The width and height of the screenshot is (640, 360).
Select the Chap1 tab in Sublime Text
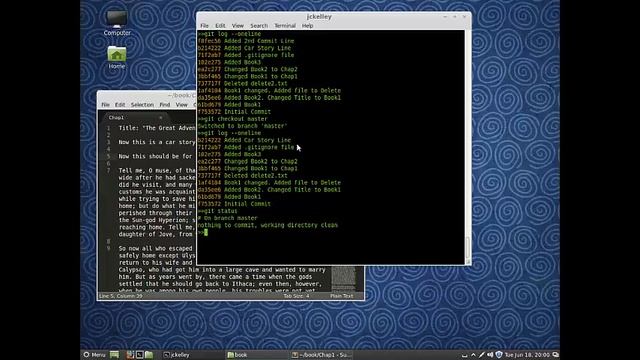click(135, 117)
